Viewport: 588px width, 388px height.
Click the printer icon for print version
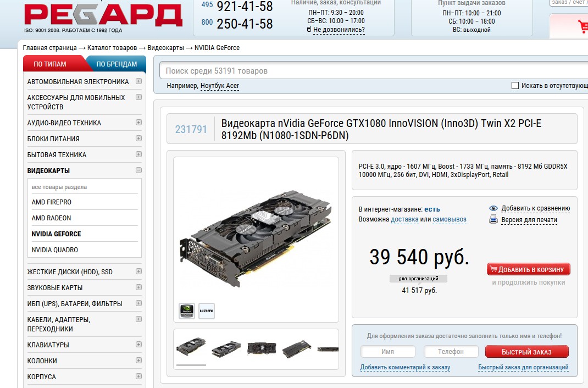493,220
